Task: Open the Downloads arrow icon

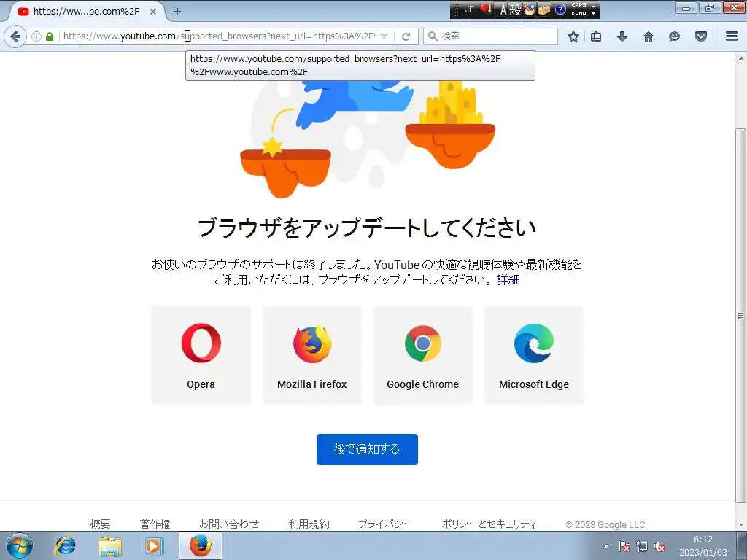Action: tap(622, 36)
